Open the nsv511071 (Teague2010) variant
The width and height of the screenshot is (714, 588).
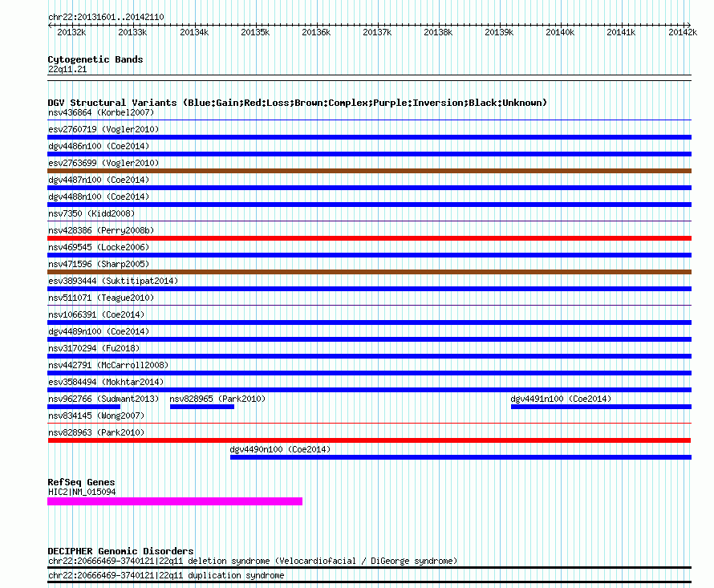coord(101,298)
